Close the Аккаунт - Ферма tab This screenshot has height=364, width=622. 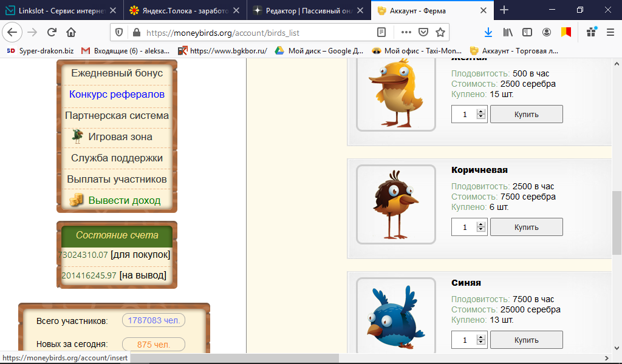(484, 11)
